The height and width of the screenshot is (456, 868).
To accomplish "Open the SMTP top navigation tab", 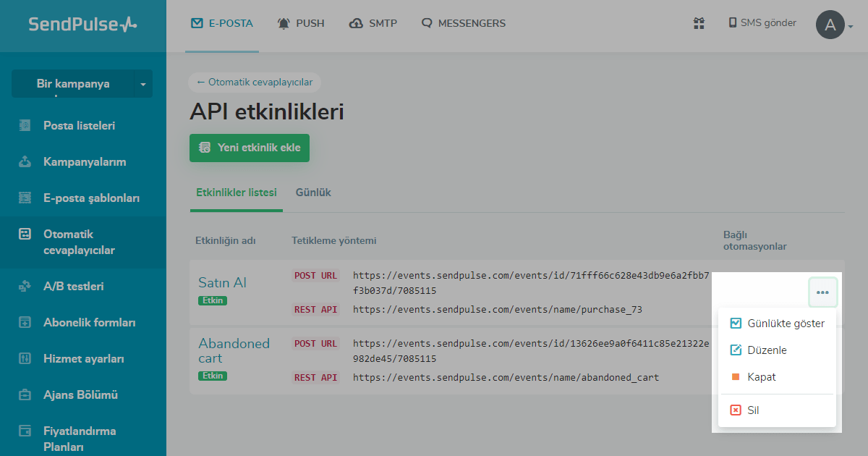I will (x=373, y=23).
